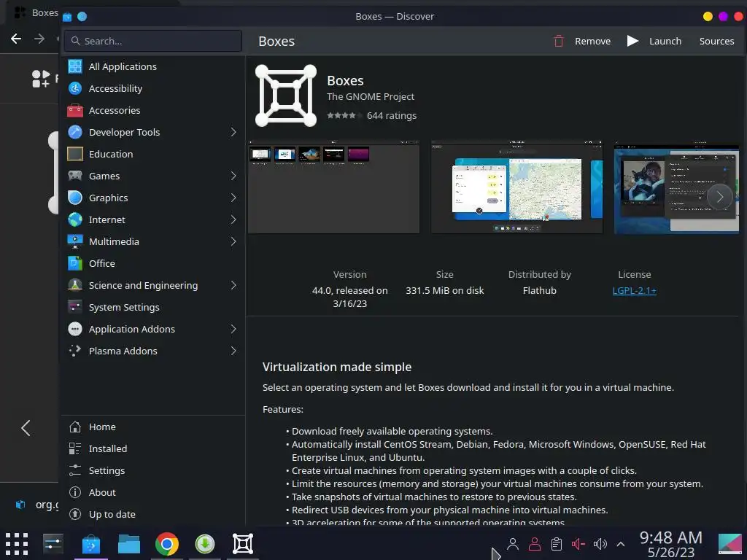
Task: Expand the Graphics chevron arrow
Action: (x=233, y=198)
